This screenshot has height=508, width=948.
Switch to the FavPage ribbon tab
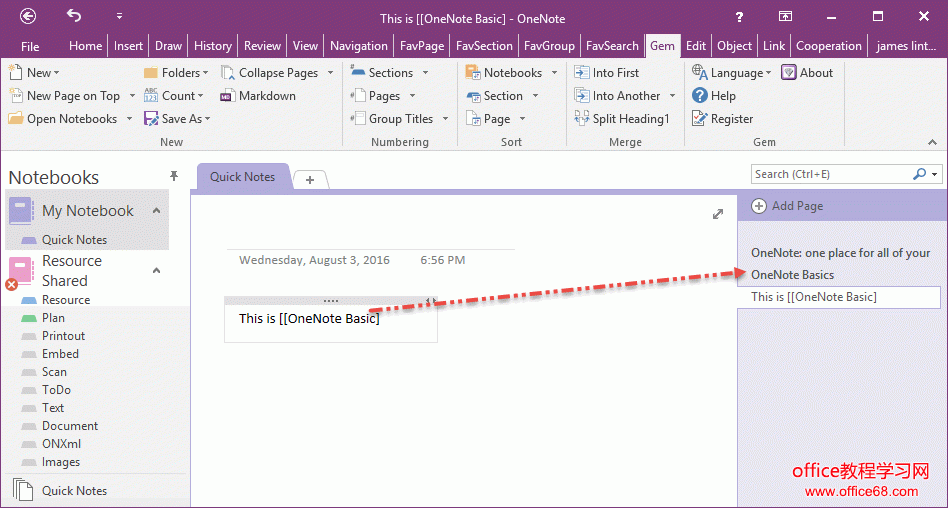(421, 46)
